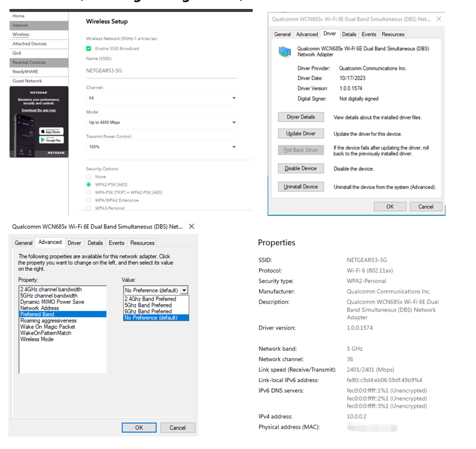The width and height of the screenshot is (476, 449).
Task: Click the App Store badge in Netgear ad
Action: 51,132
